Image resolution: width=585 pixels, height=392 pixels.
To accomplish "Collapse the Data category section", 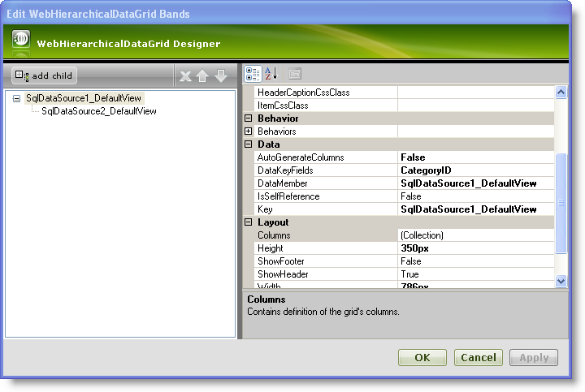I will pyautogui.click(x=249, y=144).
